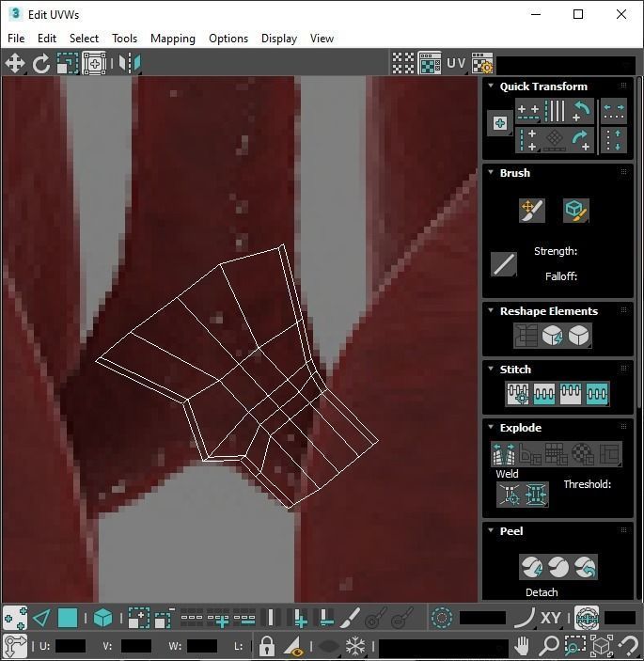Click Space Vertically icon
644x661 pixels.
pos(614,140)
